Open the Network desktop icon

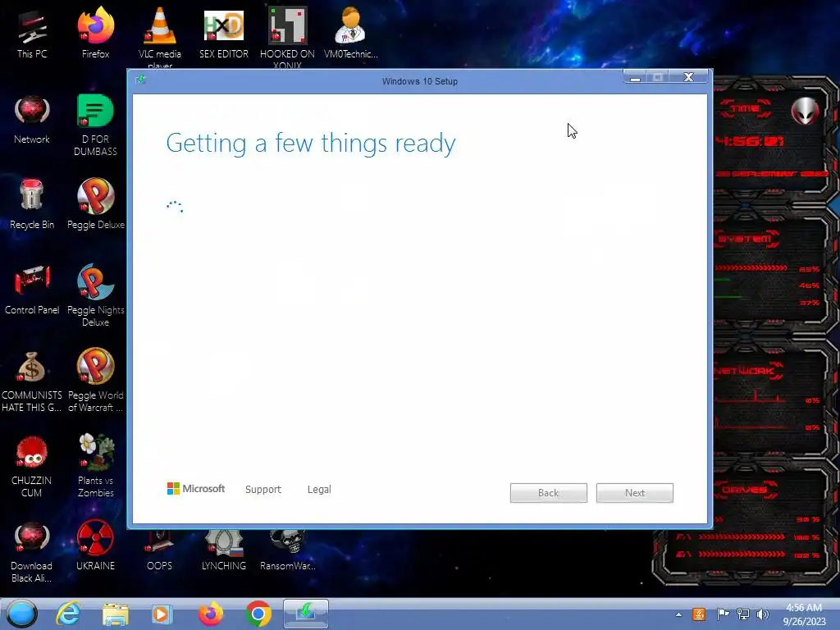pos(32,120)
